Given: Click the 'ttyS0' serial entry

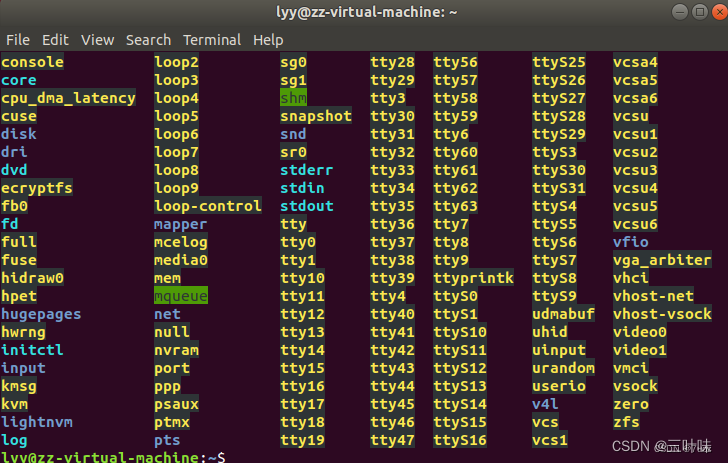Looking at the screenshot, I should pos(455,296).
